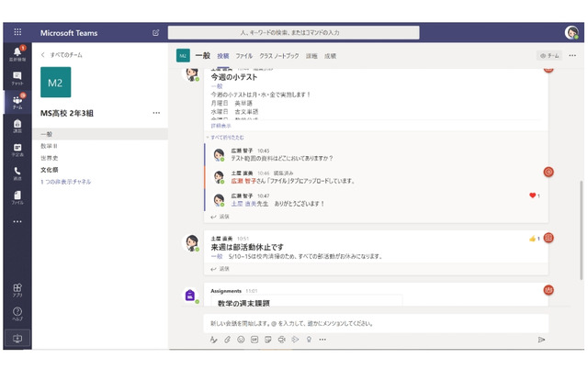
Task: Reply to the 今週の小テスト thread
Action: click(x=220, y=217)
